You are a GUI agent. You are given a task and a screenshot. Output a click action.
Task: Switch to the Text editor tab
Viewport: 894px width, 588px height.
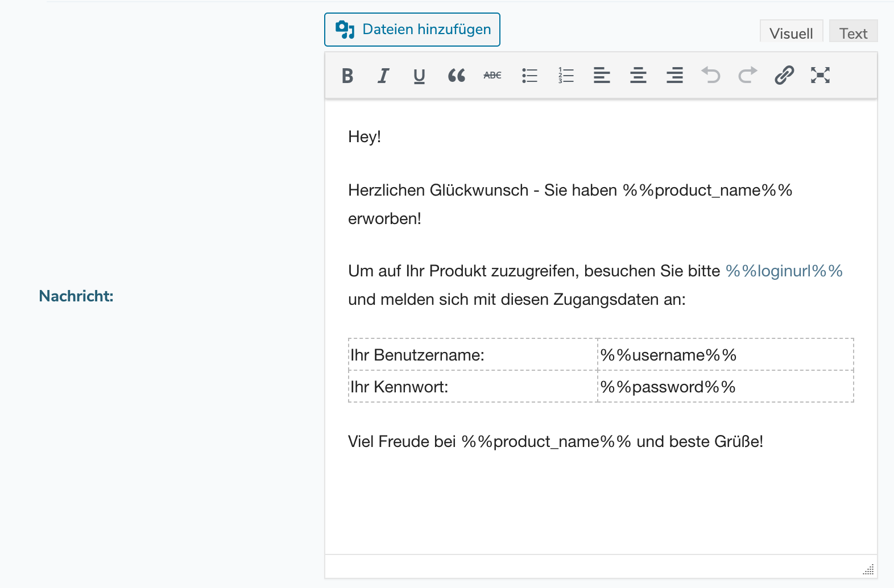point(853,33)
